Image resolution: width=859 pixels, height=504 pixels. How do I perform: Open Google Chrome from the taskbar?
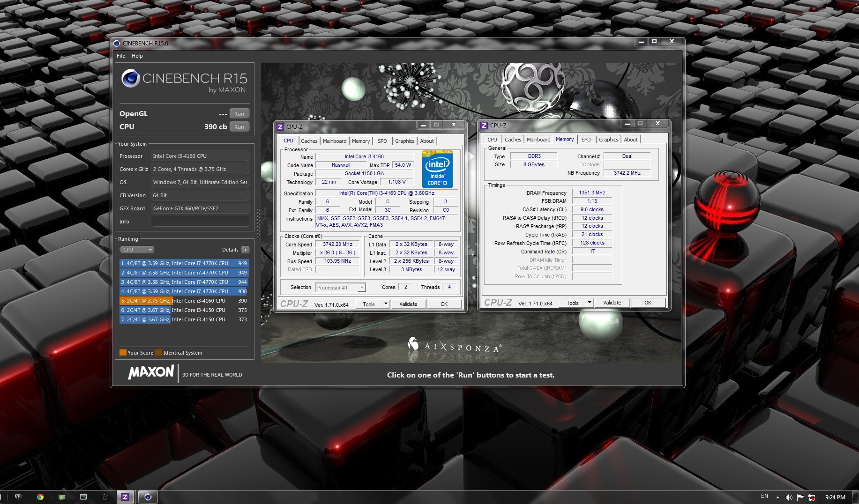pos(40,497)
